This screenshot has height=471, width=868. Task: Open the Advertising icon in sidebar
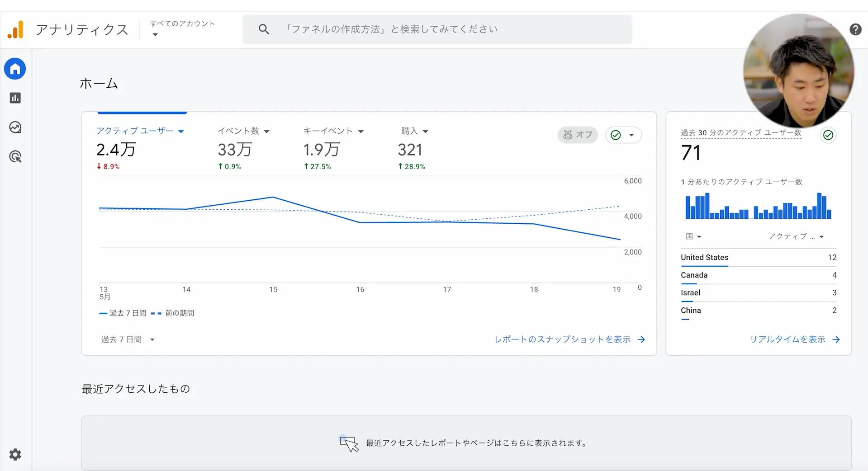pyautogui.click(x=15, y=157)
